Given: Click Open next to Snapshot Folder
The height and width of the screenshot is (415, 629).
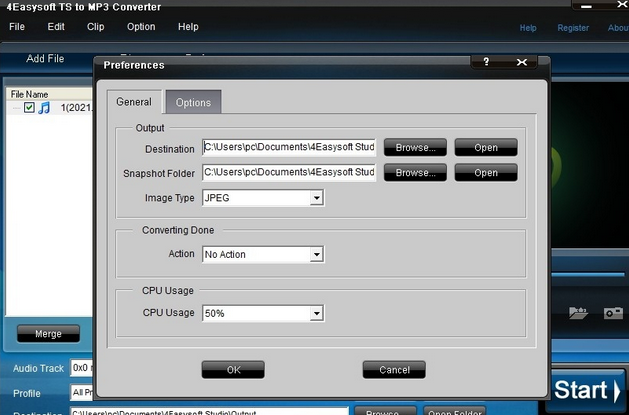Looking at the screenshot, I should tap(486, 172).
